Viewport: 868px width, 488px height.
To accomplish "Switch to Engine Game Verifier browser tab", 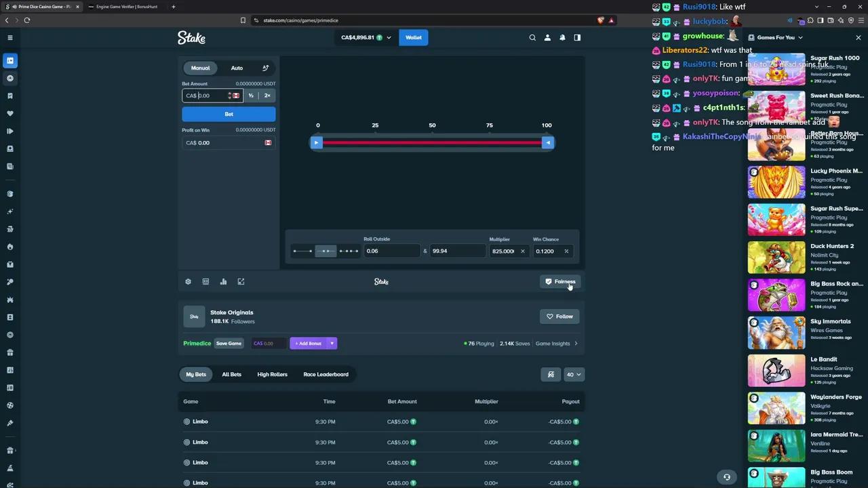I will [x=126, y=7].
